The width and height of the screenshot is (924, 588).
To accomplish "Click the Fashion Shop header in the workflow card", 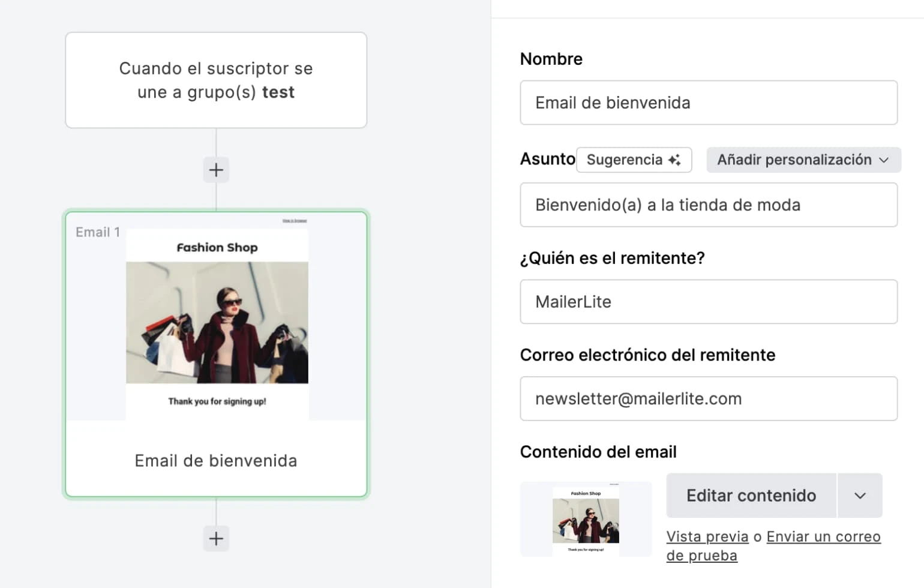I will coord(217,247).
